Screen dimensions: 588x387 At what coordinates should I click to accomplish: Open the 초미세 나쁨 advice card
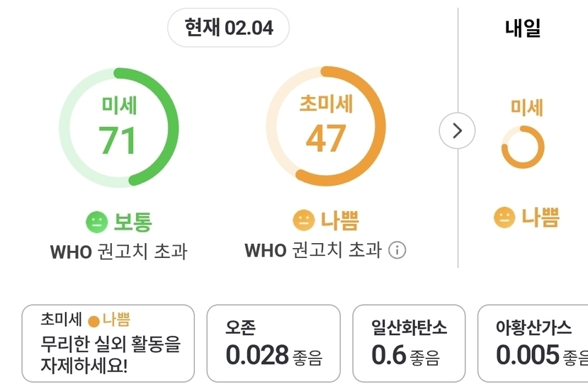108,344
